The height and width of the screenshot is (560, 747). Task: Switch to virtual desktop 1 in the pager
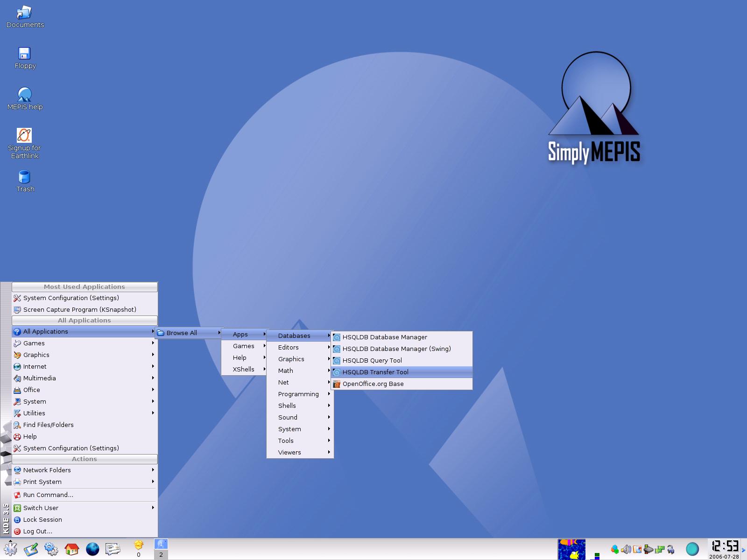(x=161, y=544)
